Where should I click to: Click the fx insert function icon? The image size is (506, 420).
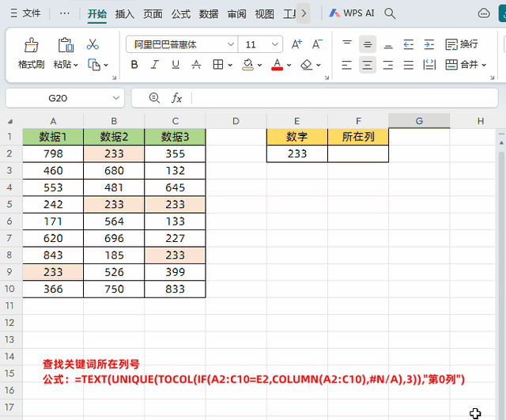pyautogui.click(x=176, y=98)
